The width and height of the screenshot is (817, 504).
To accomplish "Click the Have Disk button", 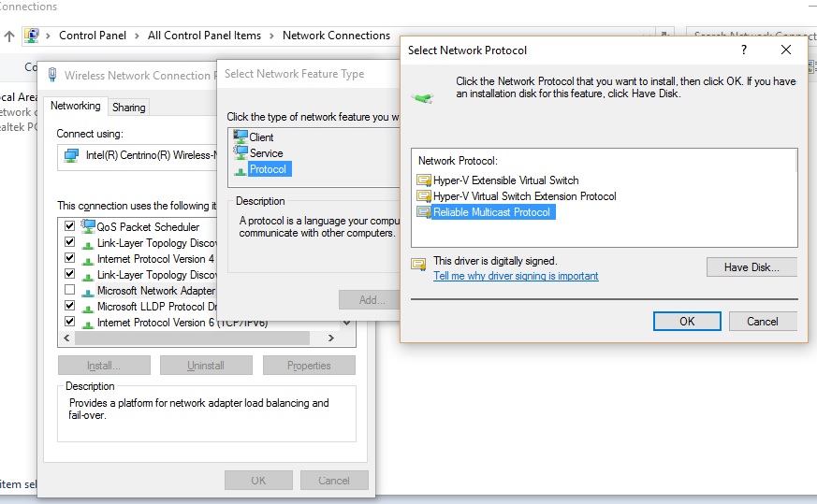I will tap(751, 267).
